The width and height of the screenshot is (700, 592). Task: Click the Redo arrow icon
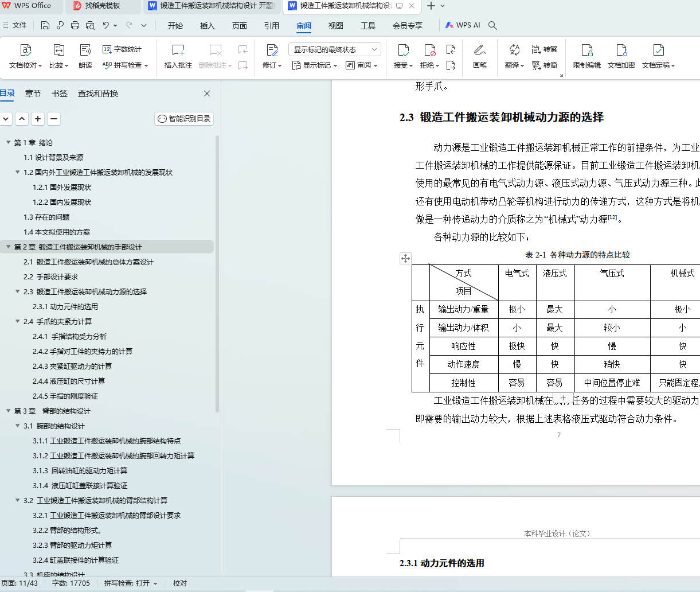click(129, 25)
